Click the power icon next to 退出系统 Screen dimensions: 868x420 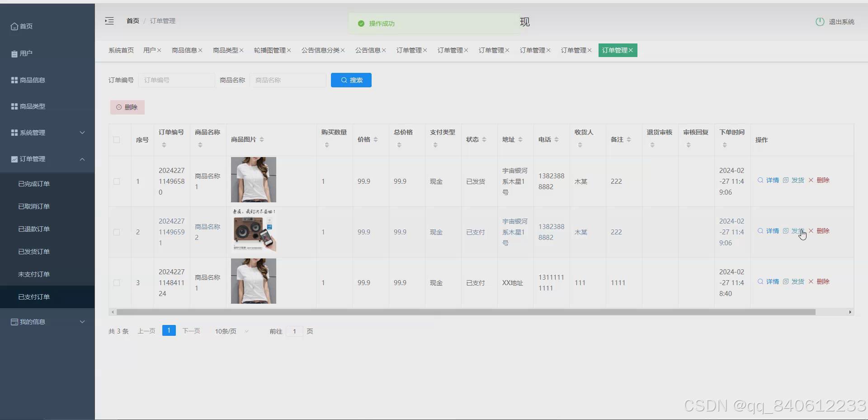820,21
